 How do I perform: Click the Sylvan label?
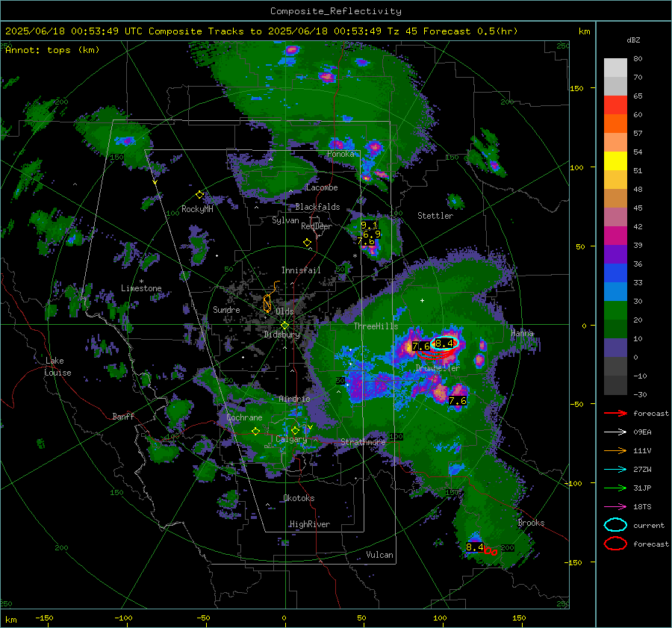(285, 220)
